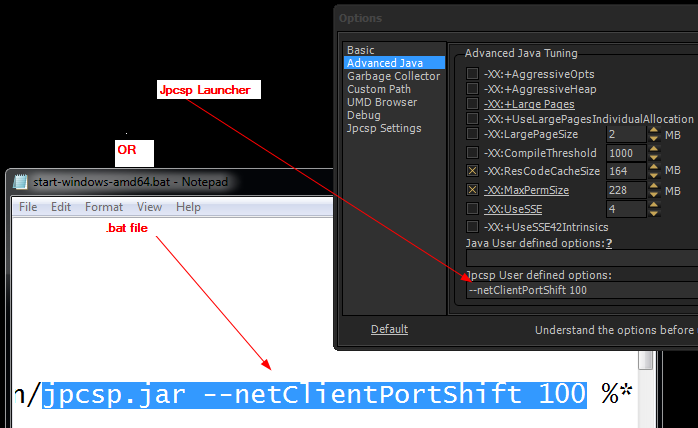Open Notepad View menu
Screen dimensions: 698x428
click(x=149, y=207)
